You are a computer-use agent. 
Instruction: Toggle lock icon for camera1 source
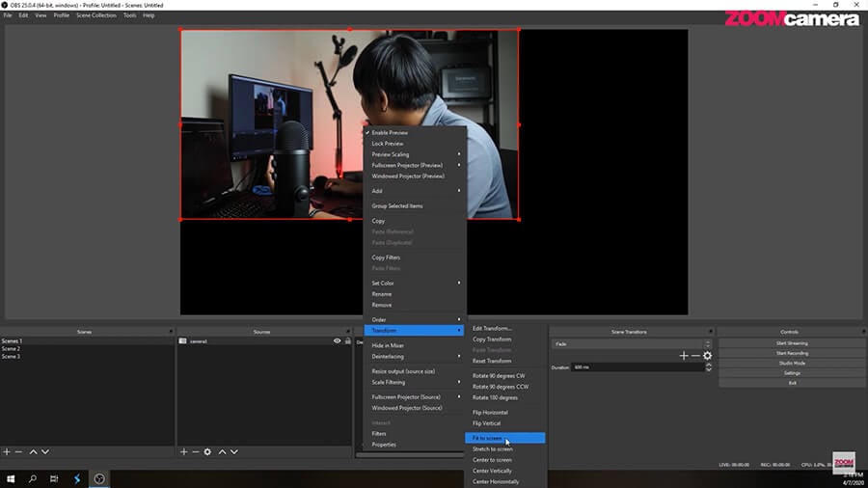tap(347, 341)
